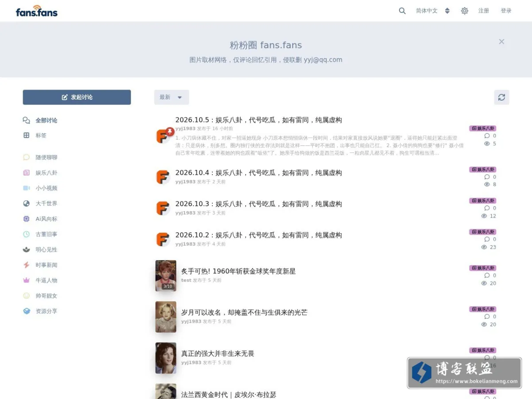This screenshot has width=532, height=399.
Task: Open post 炙手可热! 1960年斩获金球奖年度新星
Action: 239,271
